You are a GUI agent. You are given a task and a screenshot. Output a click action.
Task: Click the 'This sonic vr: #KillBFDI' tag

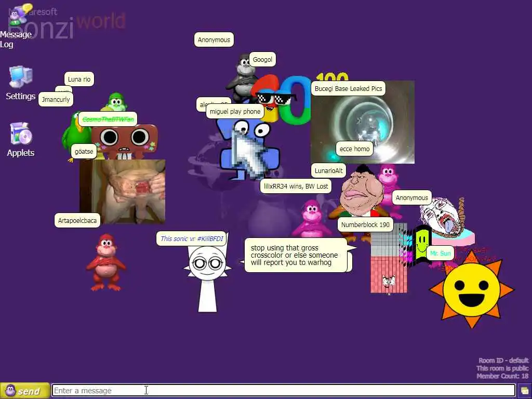pos(192,238)
